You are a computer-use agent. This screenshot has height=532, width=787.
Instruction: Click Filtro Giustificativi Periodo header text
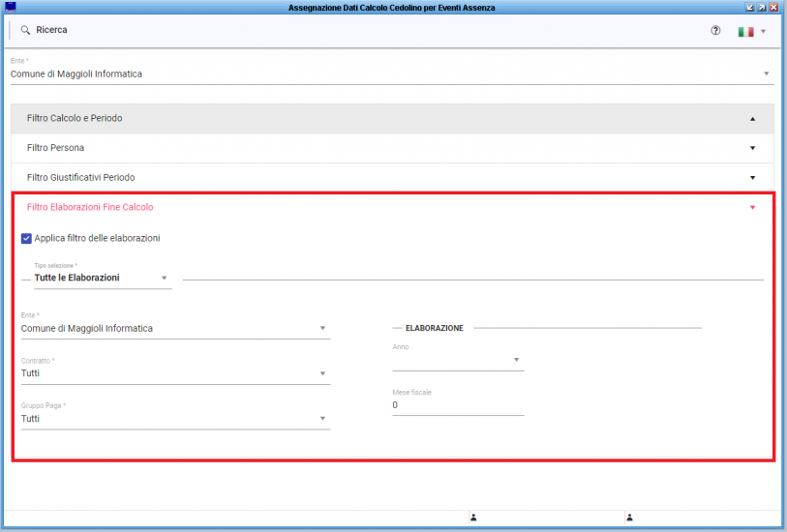[x=80, y=178]
